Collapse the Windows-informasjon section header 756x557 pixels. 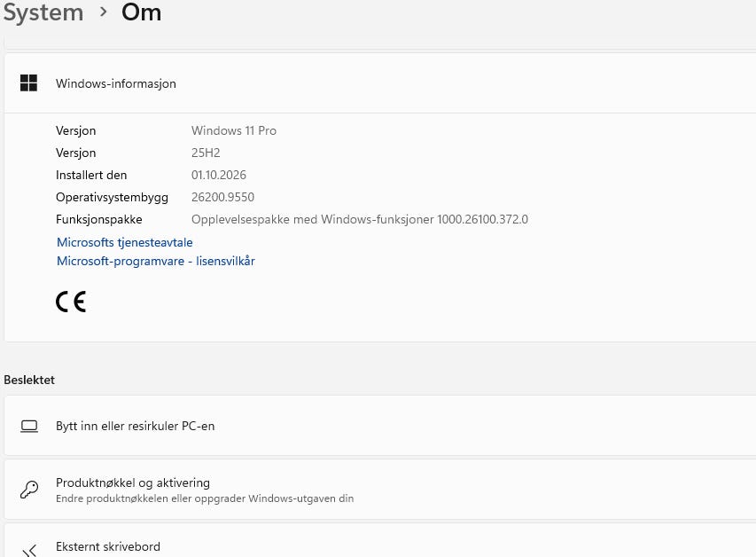[x=380, y=83]
